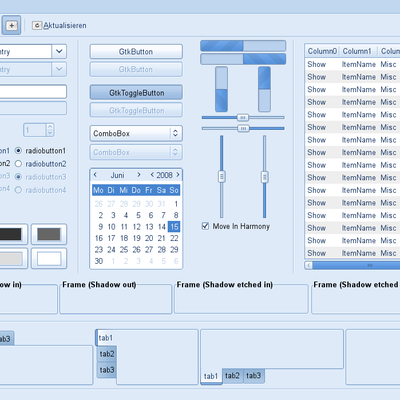Switch to tab3 in the vertical notebook
The image size is (400, 400).
pyautogui.click(x=107, y=370)
